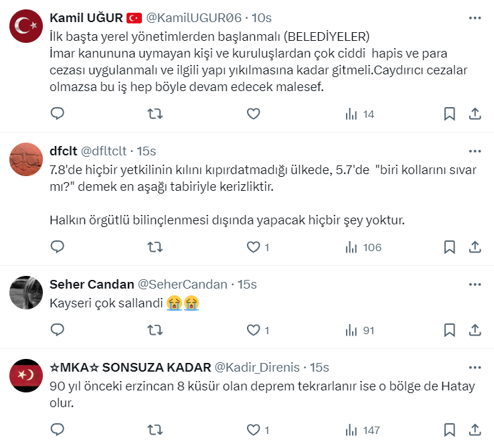View analytics for dfclt's tweet with 106 views
This screenshot has height=448, width=494.
click(x=363, y=247)
